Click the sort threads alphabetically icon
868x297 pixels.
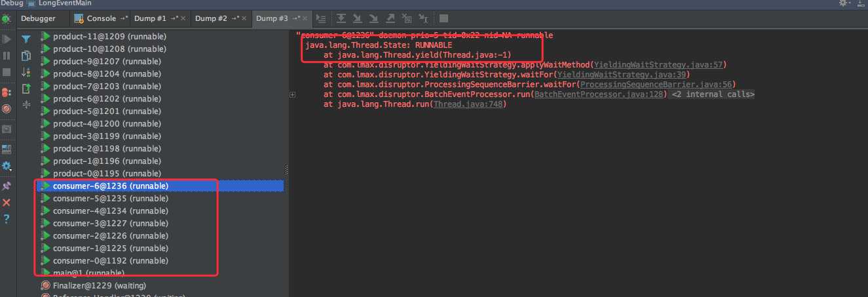click(x=26, y=72)
